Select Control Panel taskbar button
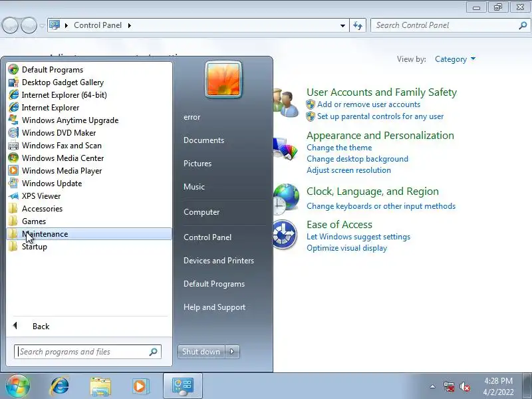The width and height of the screenshot is (532, 399). pyautogui.click(x=183, y=386)
